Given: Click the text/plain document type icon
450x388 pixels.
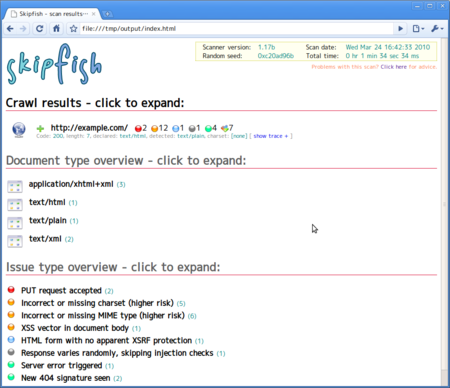Looking at the screenshot, I should click(x=15, y=223).
